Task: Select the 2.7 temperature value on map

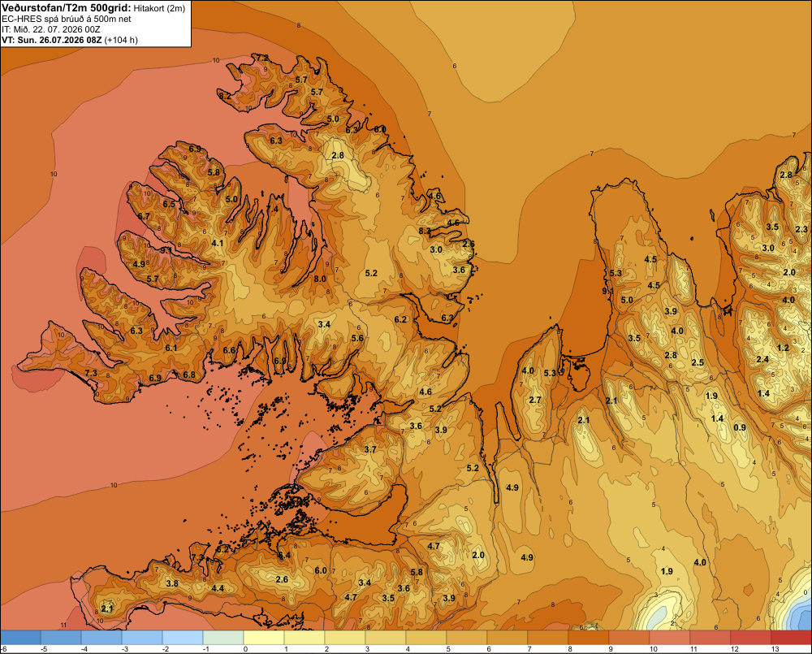Action: (x=535, y=400)
